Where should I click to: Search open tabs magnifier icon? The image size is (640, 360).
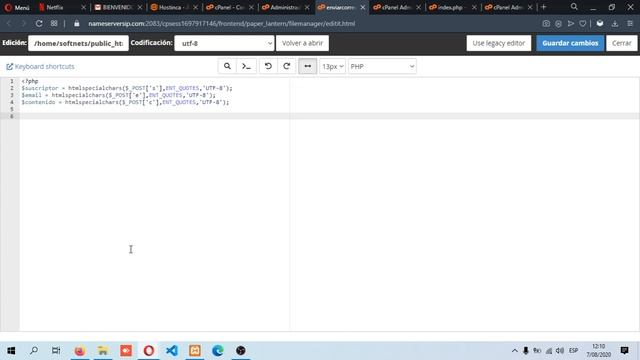pos(574,7)
